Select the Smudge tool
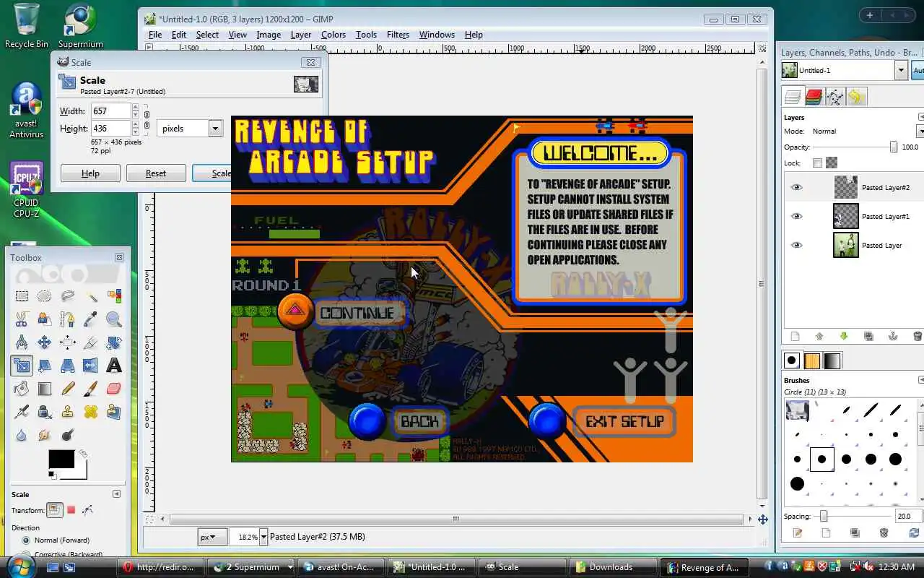 tap(45, 435)
